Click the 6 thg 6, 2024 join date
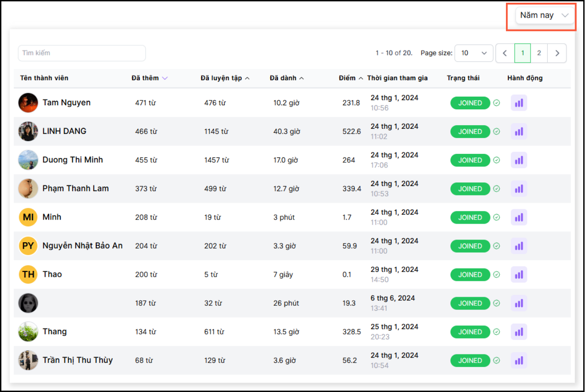This screenshot has width=585, height=392. coord(393,298)
